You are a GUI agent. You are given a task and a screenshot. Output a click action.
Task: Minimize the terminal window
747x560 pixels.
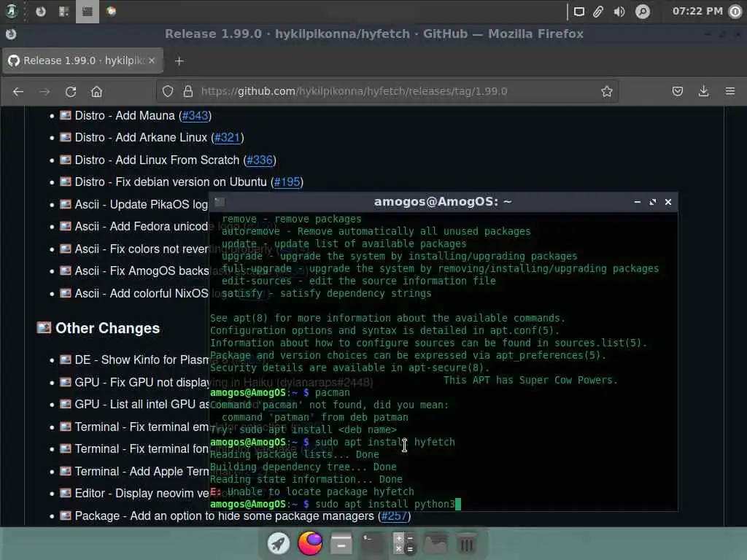point(638,202)
